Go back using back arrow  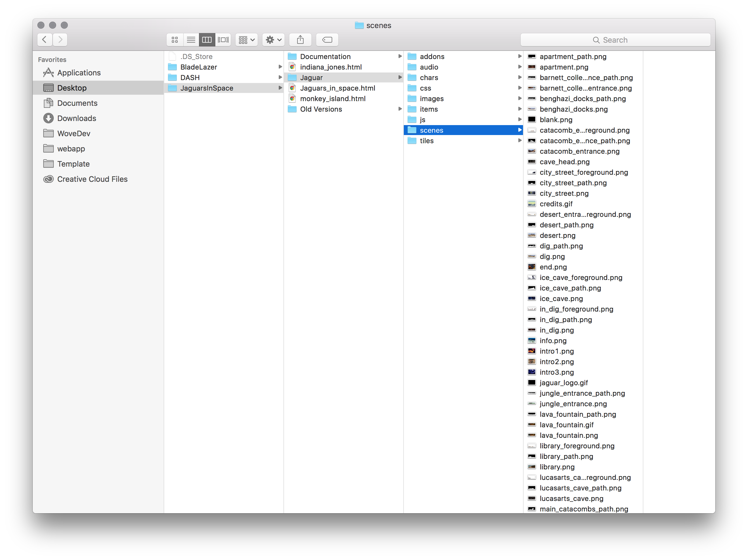[45, 40]
